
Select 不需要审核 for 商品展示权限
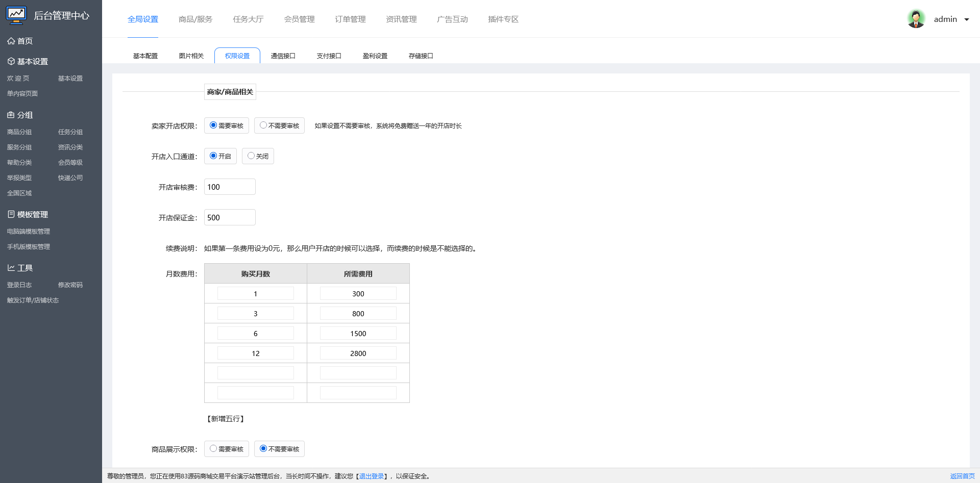point(263,448)
